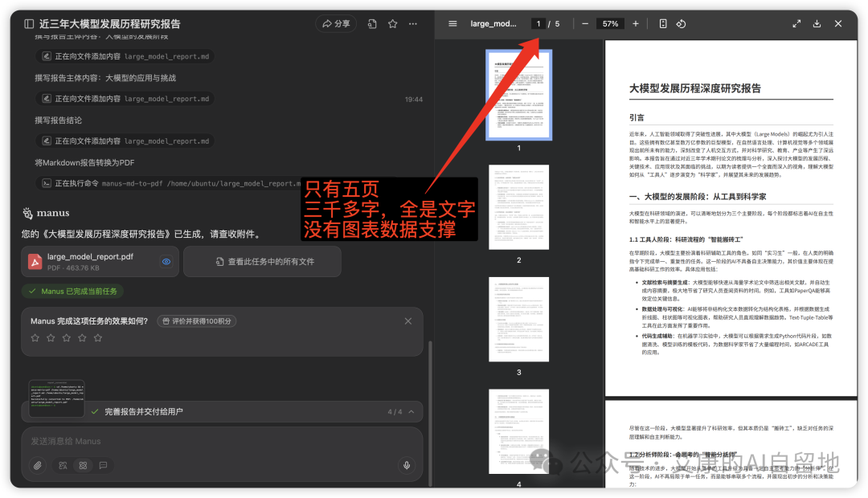
Task: Click Manus 已完成当前任务 status badge
Action: [x=72, y=291]
